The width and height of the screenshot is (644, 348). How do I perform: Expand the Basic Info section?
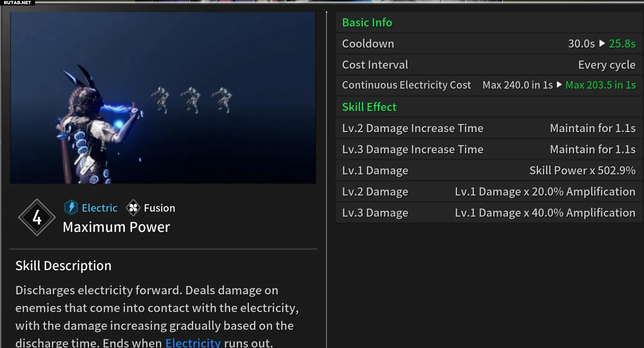(367, 22)
